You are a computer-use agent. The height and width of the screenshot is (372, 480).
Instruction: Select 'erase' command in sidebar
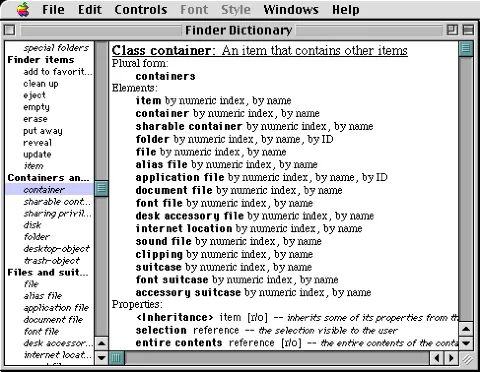click(x=35, y=119)
